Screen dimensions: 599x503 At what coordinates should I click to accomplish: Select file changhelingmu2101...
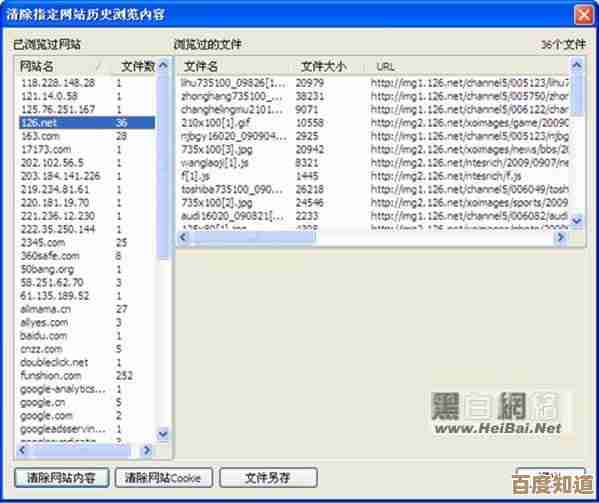point(374,109)
